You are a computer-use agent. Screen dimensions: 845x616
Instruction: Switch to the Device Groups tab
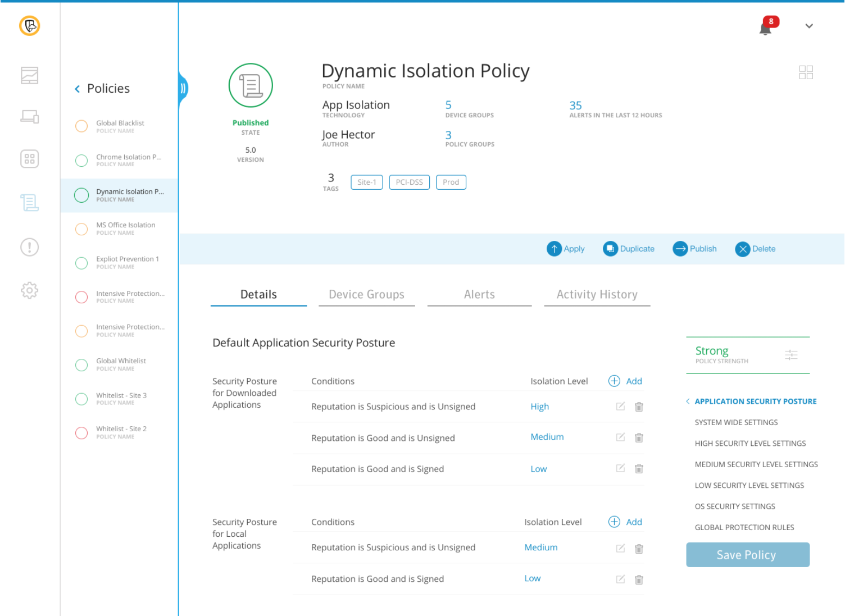click(x=366, y=295)
